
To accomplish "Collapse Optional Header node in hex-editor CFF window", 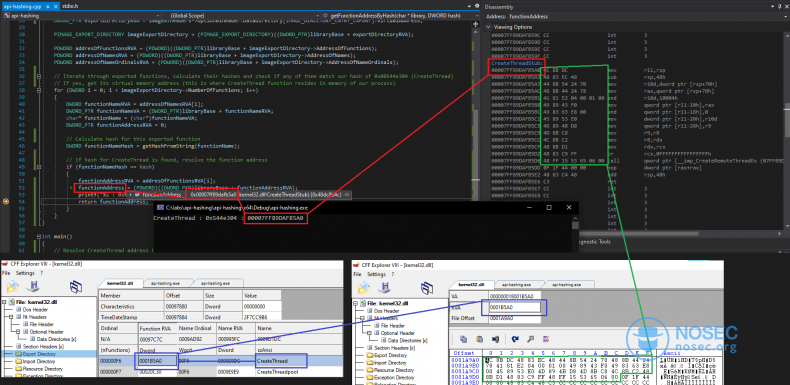I will [x=370, y=333].
